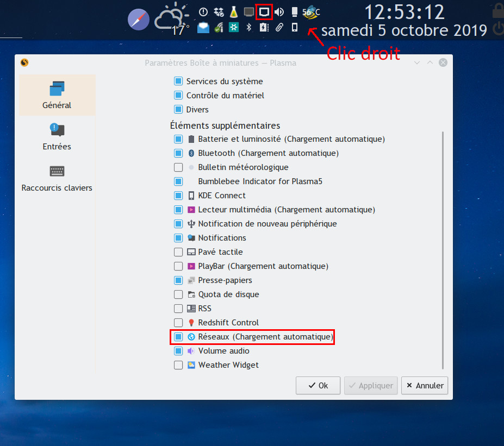Click the Dropbox tray icon

tap(219, 12)
